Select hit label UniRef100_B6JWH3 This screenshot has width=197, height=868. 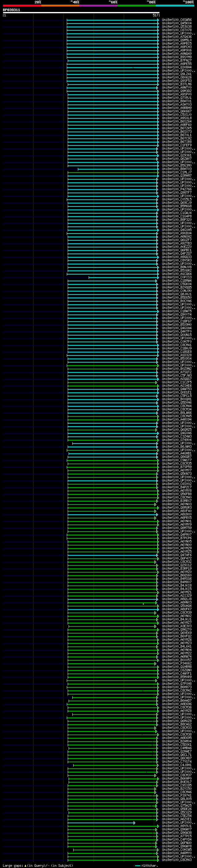(x=177, y=446)
